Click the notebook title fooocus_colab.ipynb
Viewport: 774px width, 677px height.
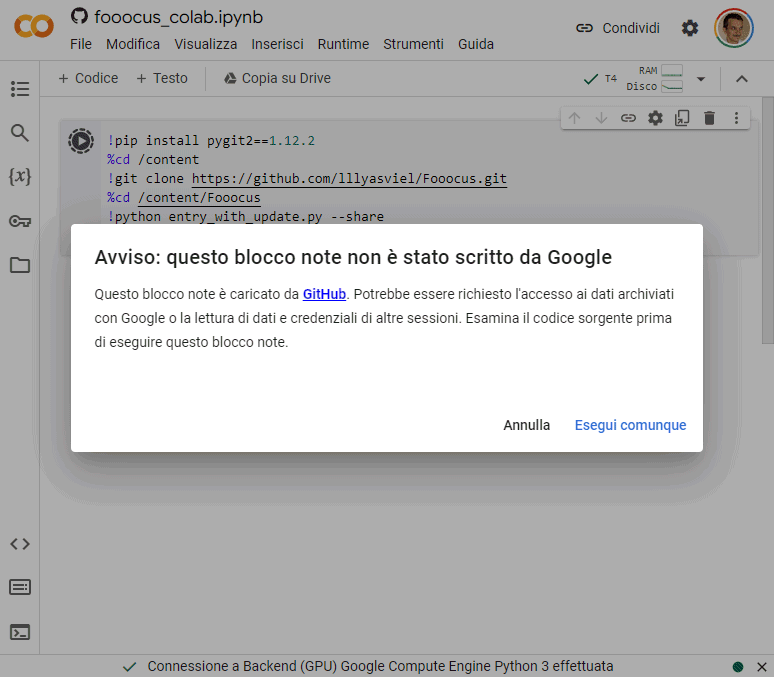coord(179,17)
